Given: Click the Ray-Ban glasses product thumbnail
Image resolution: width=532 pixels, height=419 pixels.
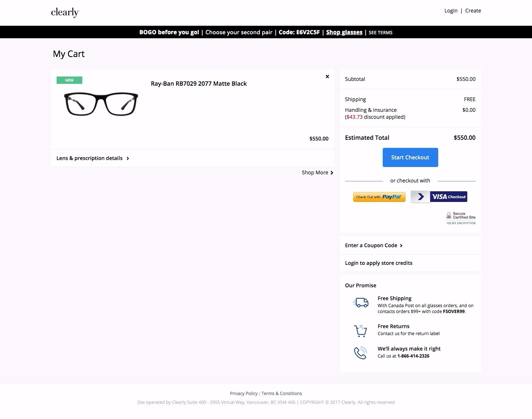Looking at the screenshot, I should [x=101, y=104].
